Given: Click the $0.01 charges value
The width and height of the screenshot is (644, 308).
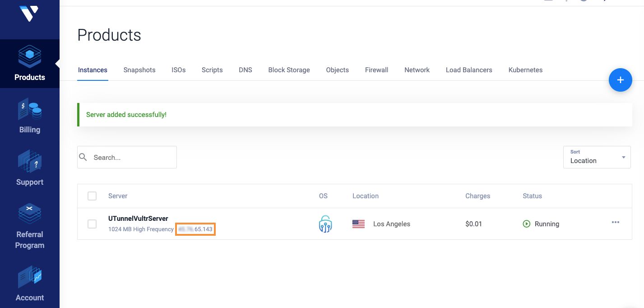Looking at the screenshot, I should 473,224.
